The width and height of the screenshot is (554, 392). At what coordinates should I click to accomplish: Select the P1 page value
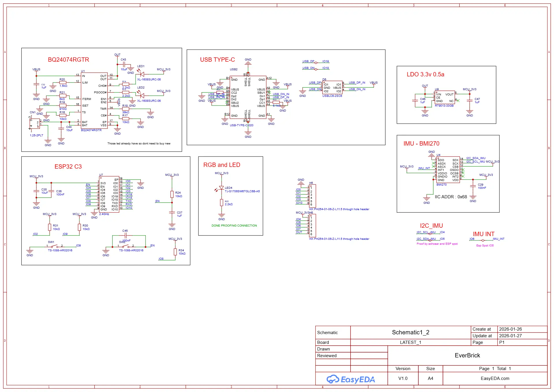point(502,342)
